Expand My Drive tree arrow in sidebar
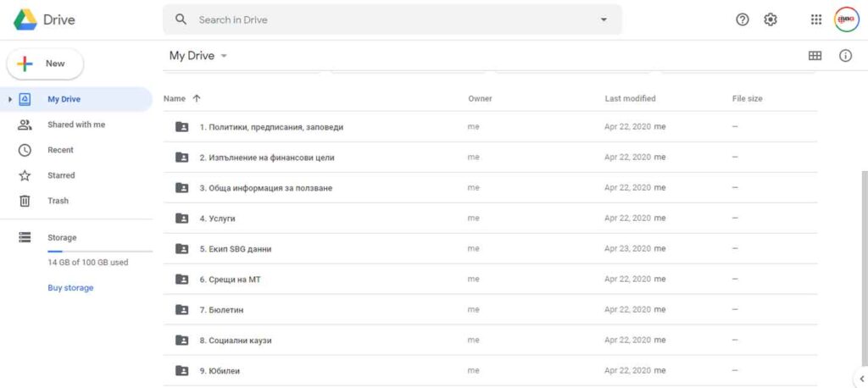Viewport: 868px width, 388px height. [x=10, y=100]
